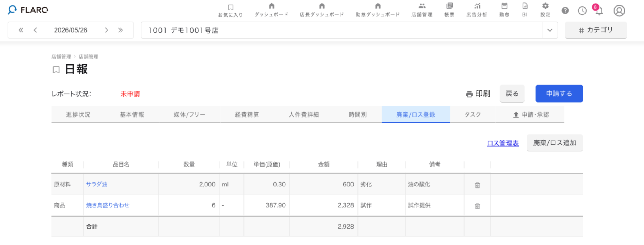This screenshot has height=245, width=644.
Task: Click the 未申請 status text
Action: 130,94
